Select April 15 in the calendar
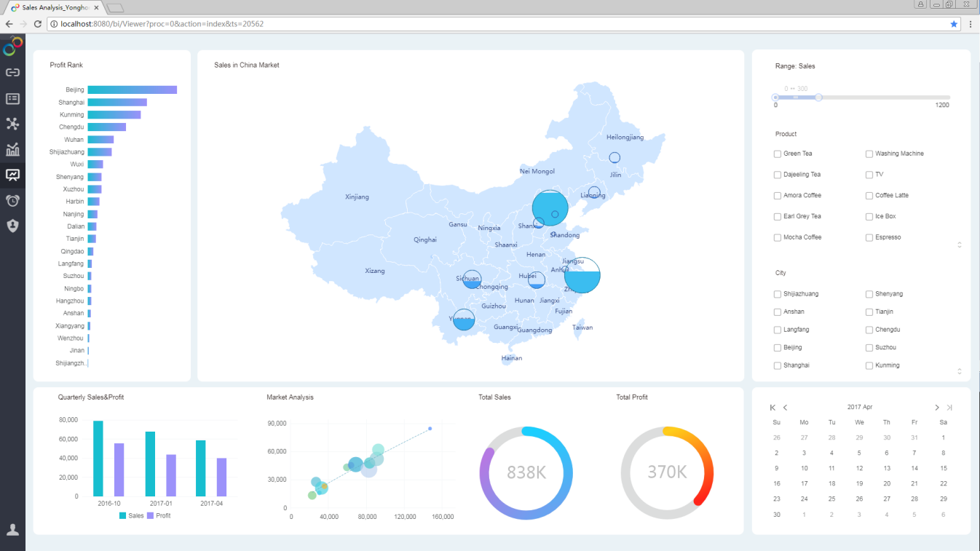 click(943, 468)
